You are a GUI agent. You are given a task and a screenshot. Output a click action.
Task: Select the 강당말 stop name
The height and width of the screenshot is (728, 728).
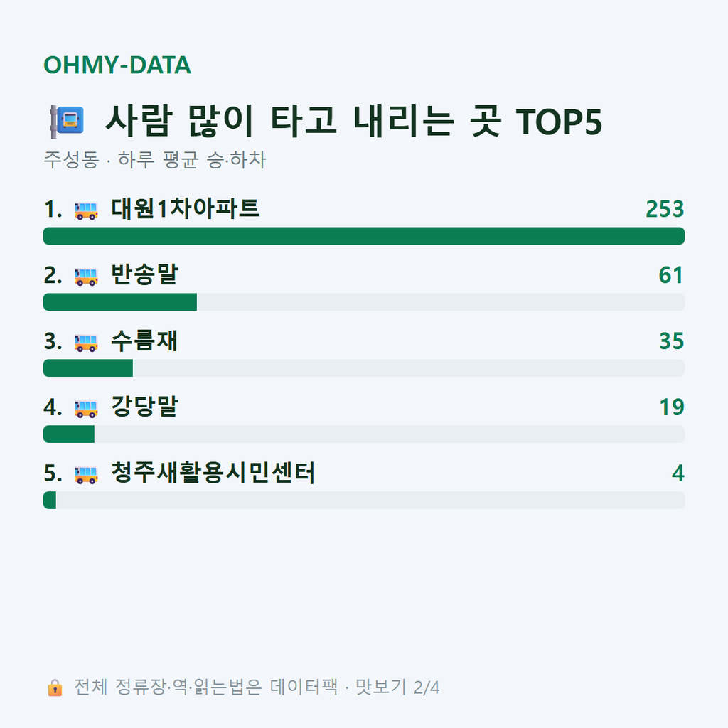pos(144,407)
